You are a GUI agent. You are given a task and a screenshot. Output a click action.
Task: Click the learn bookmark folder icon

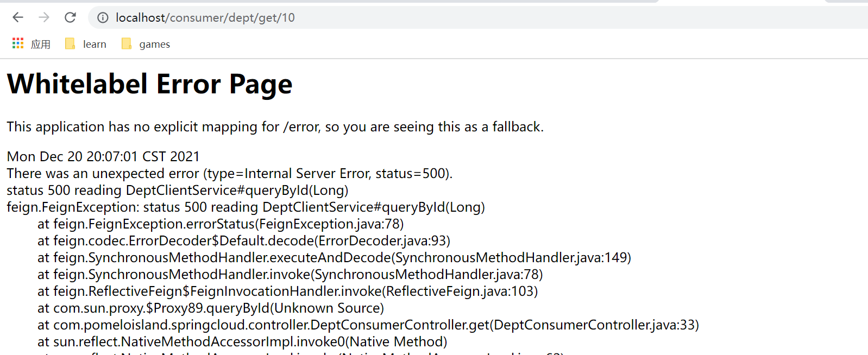tap(70, 44)
